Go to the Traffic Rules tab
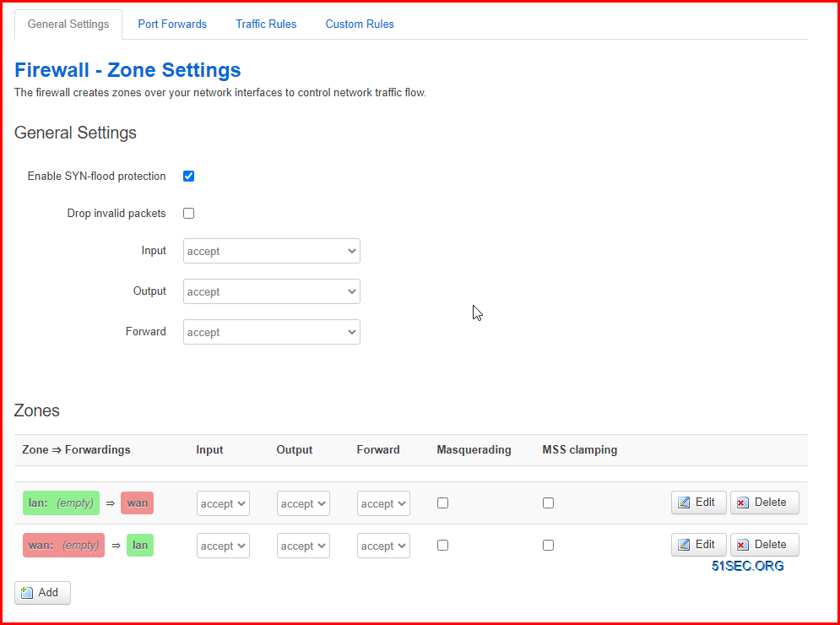840x625 pixels. coord(266,24)
